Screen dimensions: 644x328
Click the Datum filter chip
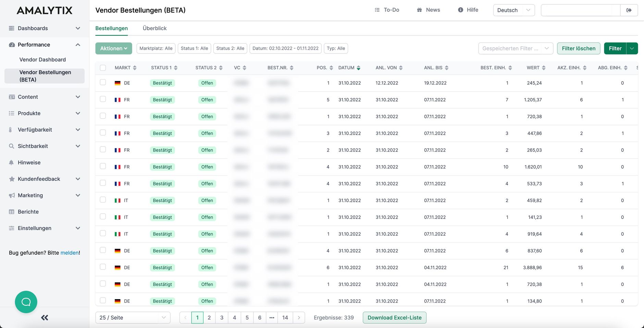coord(286,48)
